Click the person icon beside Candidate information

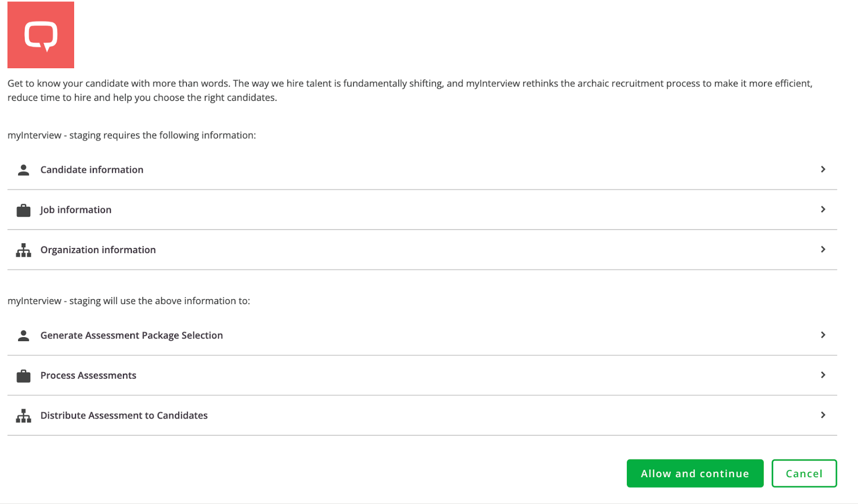[24, 170]
